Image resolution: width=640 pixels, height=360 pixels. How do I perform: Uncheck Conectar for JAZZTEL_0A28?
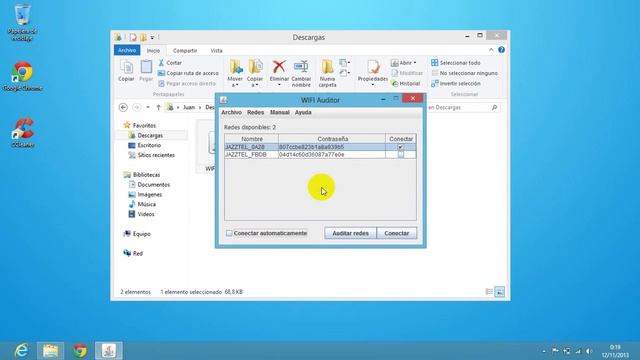pos(400,147)
